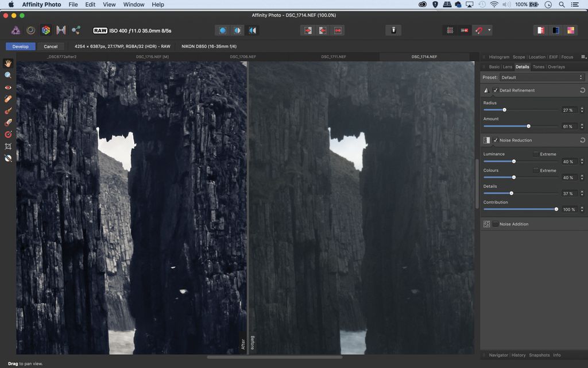This screenshot has width=588, height=368.
Task: Switch to the History panel at bottom
Action: coord(519,355)
